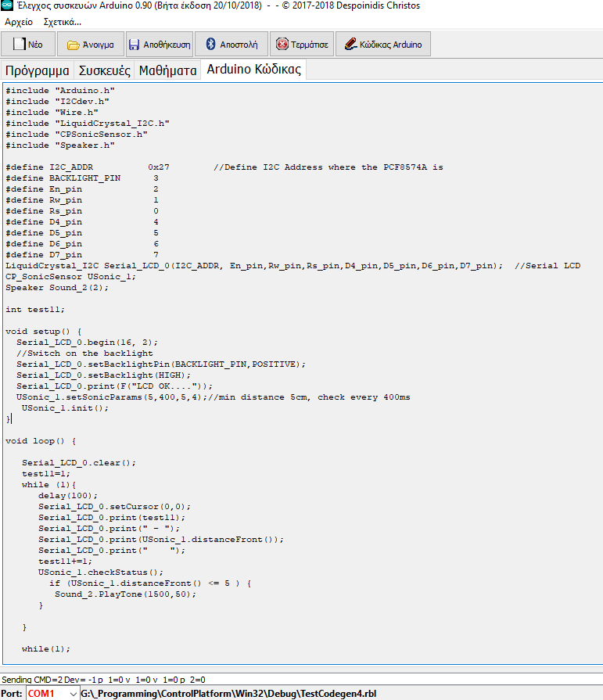Click the #define Rs_pin text

click(x=44, y=210)
